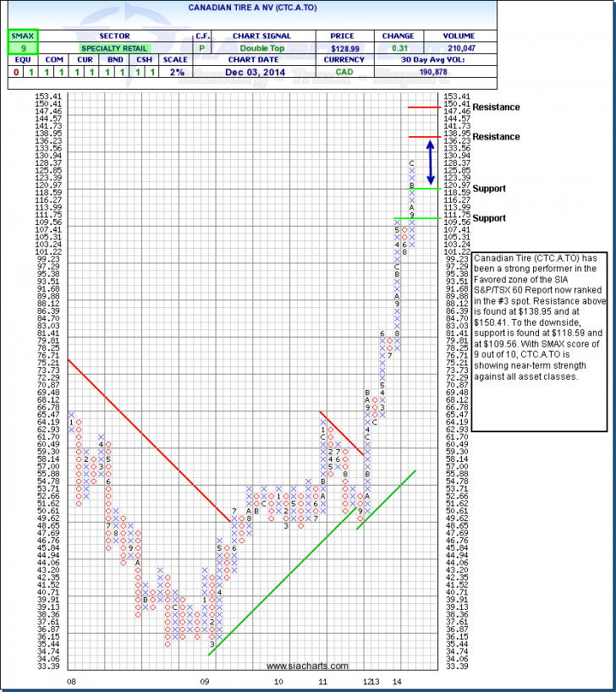Viewport: 616px width, 692px height.
Task: Click the Support label near 118.59
Action: (489, 188)
